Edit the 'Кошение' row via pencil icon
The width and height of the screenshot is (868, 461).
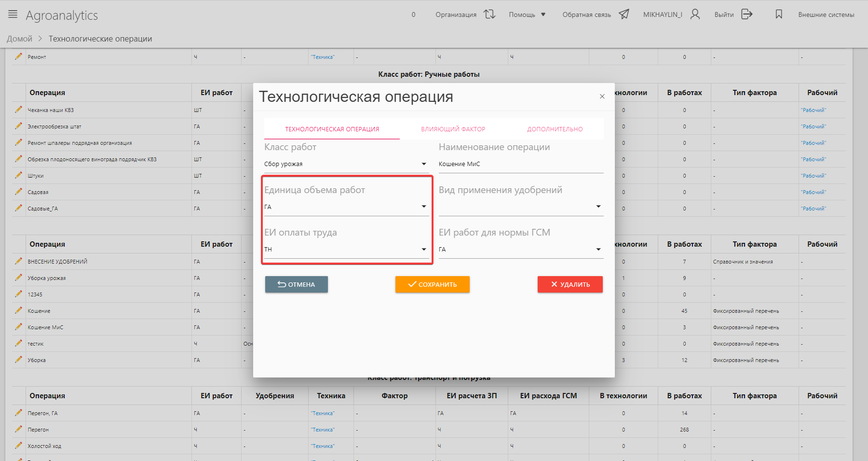click(x=19, y=310)
